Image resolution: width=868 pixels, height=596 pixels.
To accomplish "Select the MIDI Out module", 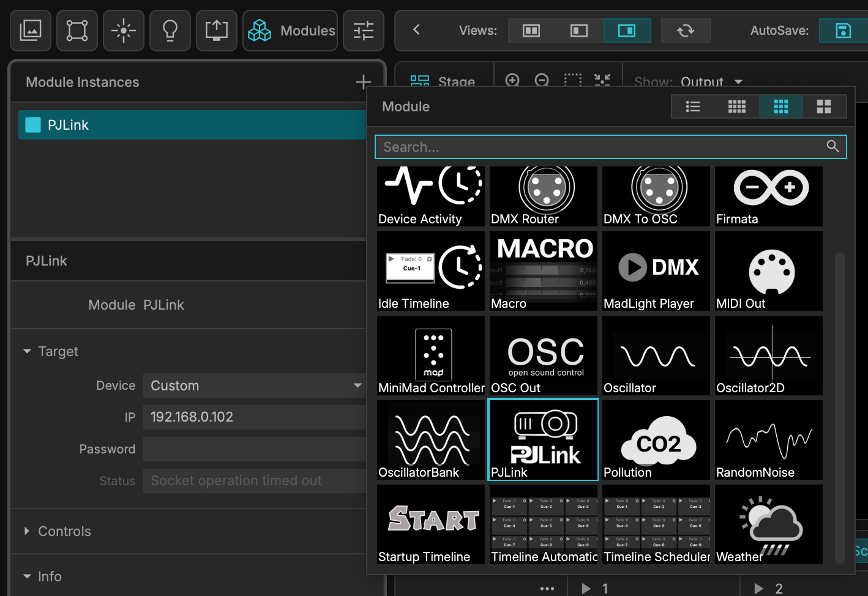I will 768,271.
